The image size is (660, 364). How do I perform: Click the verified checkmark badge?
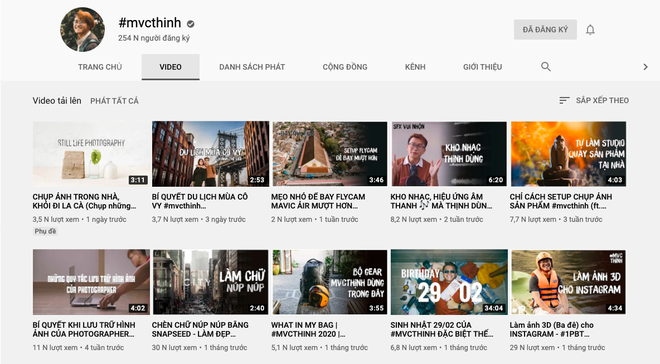(190, 24)
